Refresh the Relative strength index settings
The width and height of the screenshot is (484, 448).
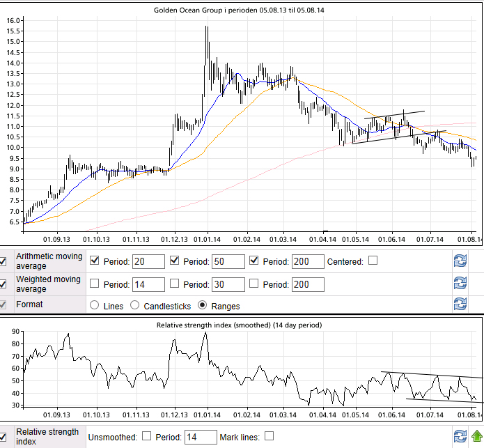[459, 436]
